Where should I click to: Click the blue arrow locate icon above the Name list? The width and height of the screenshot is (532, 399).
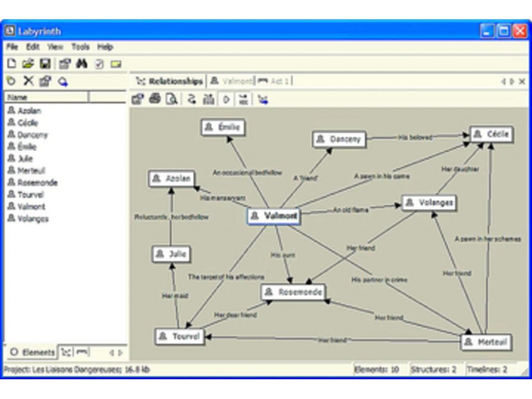[63, 82]
